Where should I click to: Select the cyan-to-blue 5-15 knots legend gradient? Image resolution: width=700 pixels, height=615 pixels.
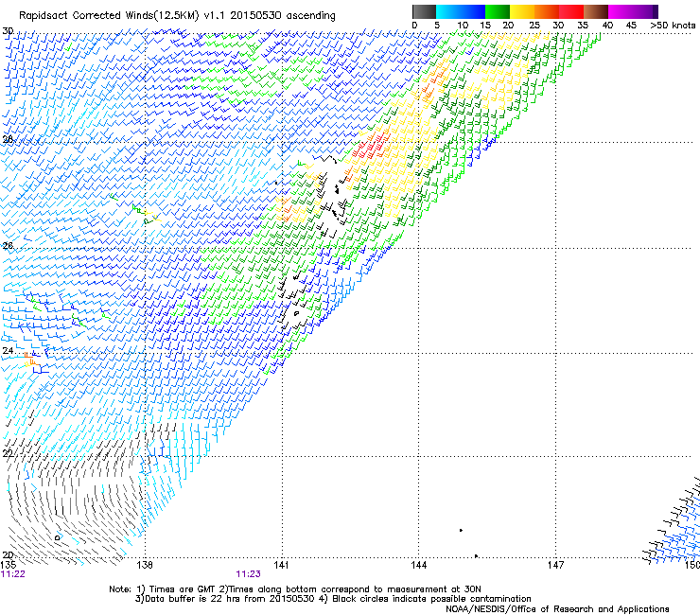tap(461, 11)
